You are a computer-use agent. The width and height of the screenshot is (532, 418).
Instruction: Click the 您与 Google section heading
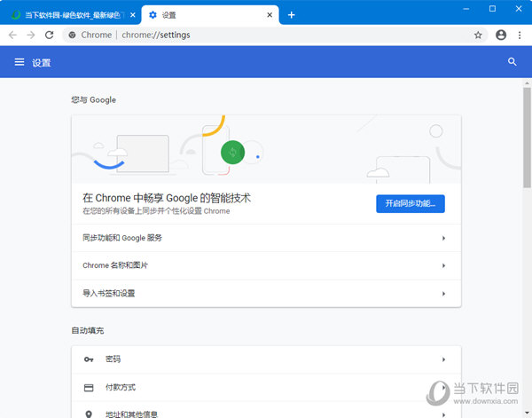click(94, 99)
